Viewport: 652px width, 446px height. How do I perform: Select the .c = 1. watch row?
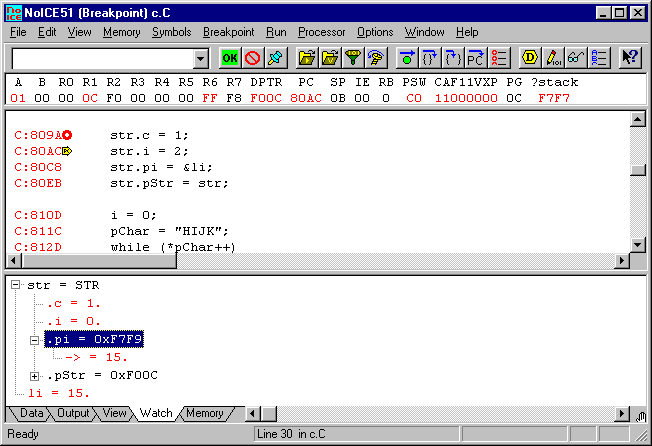[73, 303]
